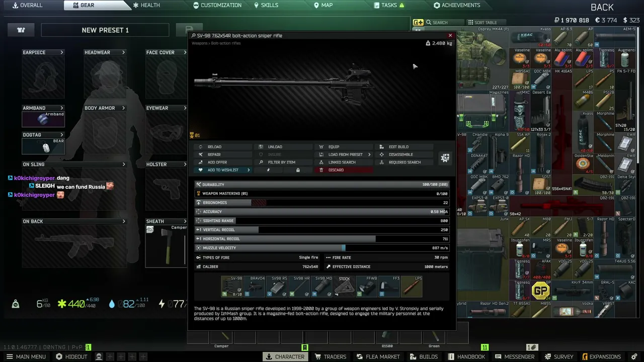
Task: Select the SV98 RS rear sight slot
Action: (277, 286)
